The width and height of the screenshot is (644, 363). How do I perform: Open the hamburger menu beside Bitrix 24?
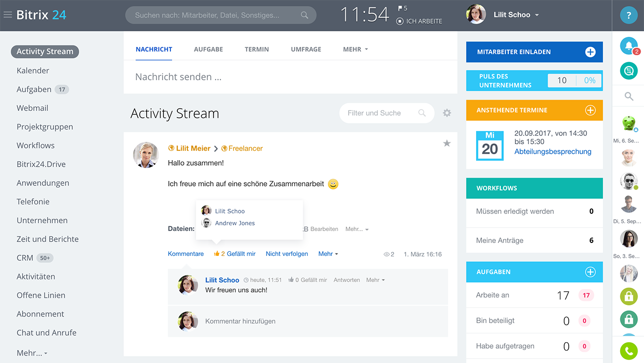7,15
